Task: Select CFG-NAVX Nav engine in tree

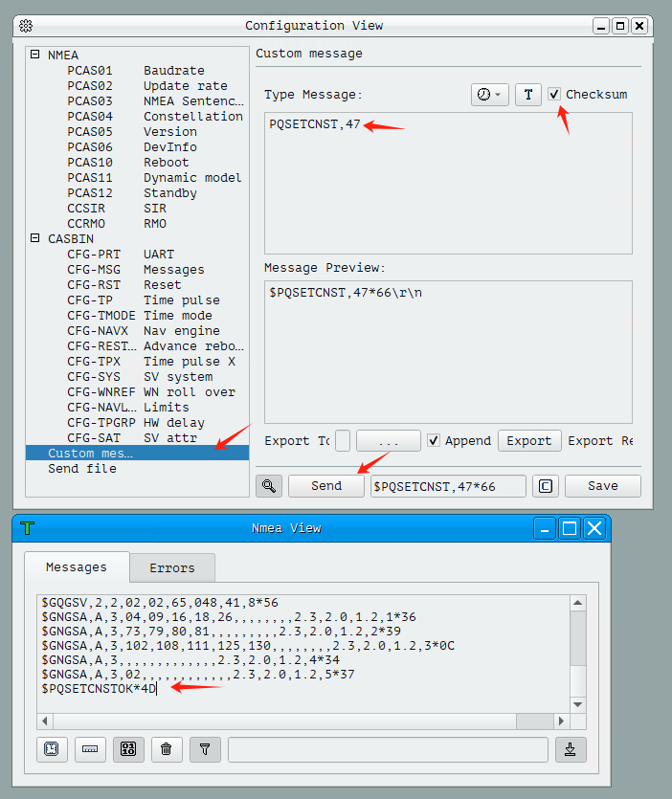Action: pos(144,330)
